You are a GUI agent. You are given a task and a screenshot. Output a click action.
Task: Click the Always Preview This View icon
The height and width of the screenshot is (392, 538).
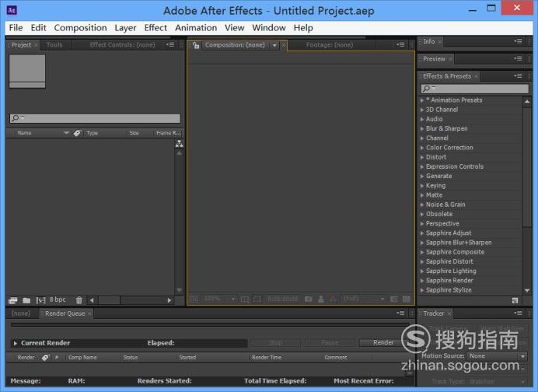click(x=194, y=299)
